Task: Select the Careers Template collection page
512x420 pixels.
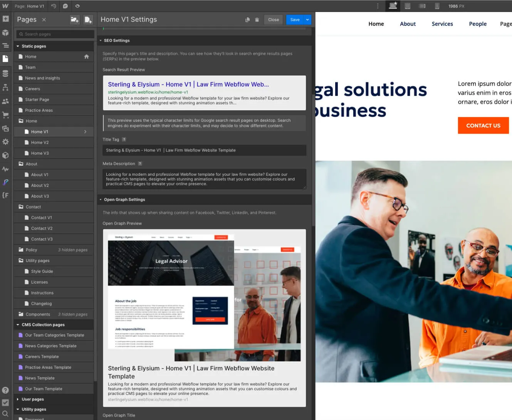Action: pyautogui.click(x=54, y=357)
